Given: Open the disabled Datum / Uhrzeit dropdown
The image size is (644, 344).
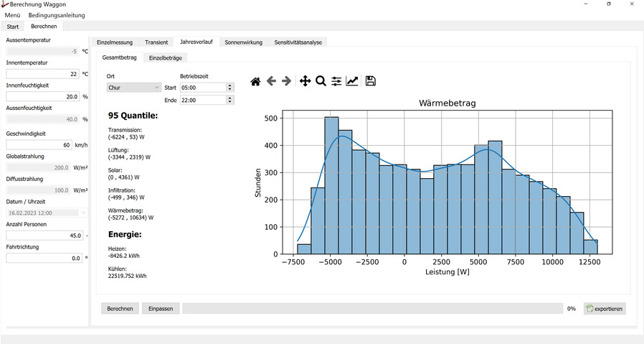Looking at the screenshot, I should click(47, 213).
